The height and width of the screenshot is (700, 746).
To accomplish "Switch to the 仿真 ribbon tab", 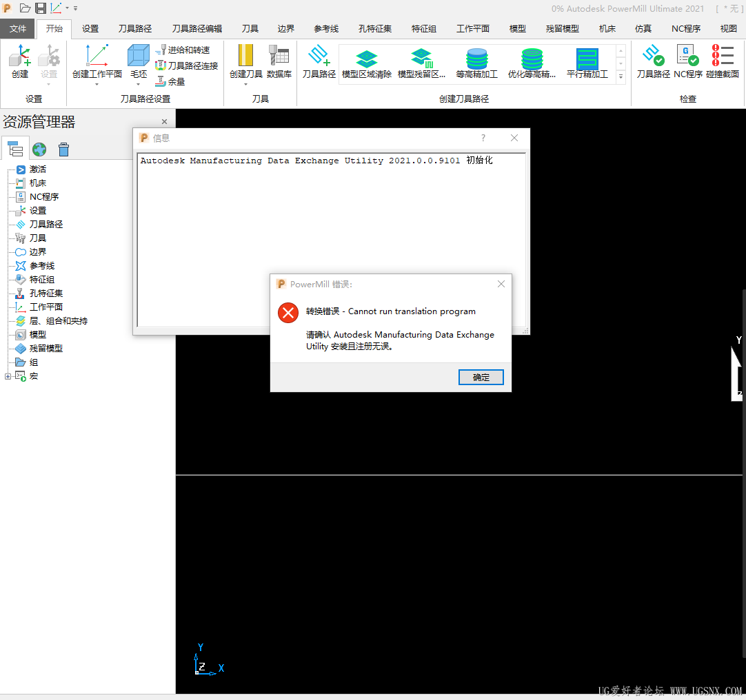I will point(643,28).
